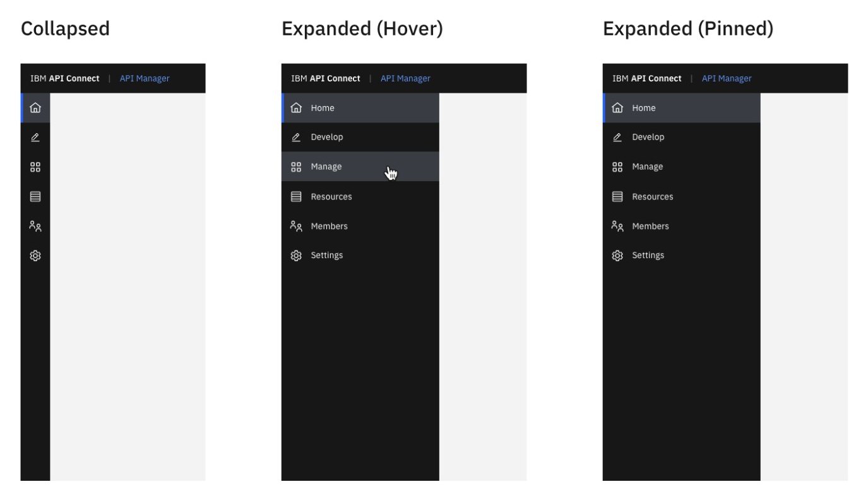This screenshot has width=868, height=501.
Task: Click IBM API Connect in Collapsed header
Action: click(65, 79)
